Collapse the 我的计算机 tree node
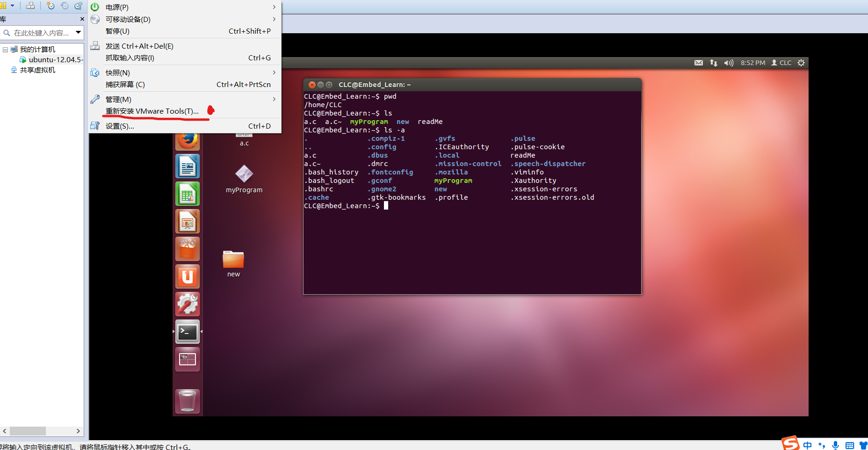Screen dimensions: 868x450 [5, 49]
